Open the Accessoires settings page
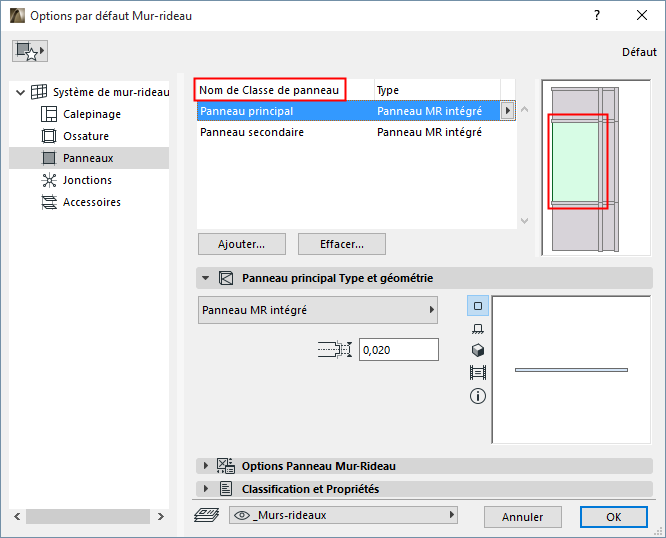 92,202
